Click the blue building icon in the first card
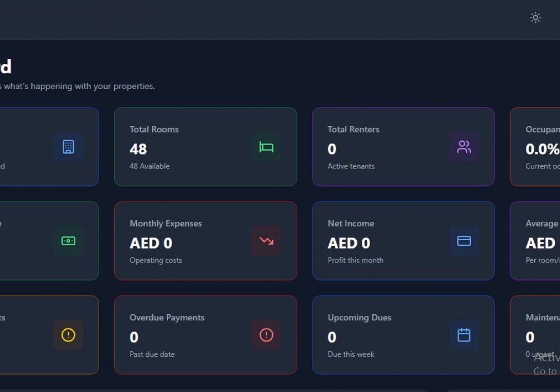Screen dimensions: 560x392 click(68, 147)
